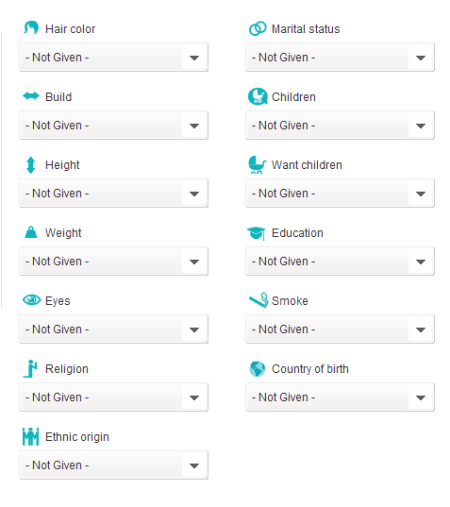This screenshot has width=450, height=507.
Task: Select the Children label text
Action: [294, 97]
